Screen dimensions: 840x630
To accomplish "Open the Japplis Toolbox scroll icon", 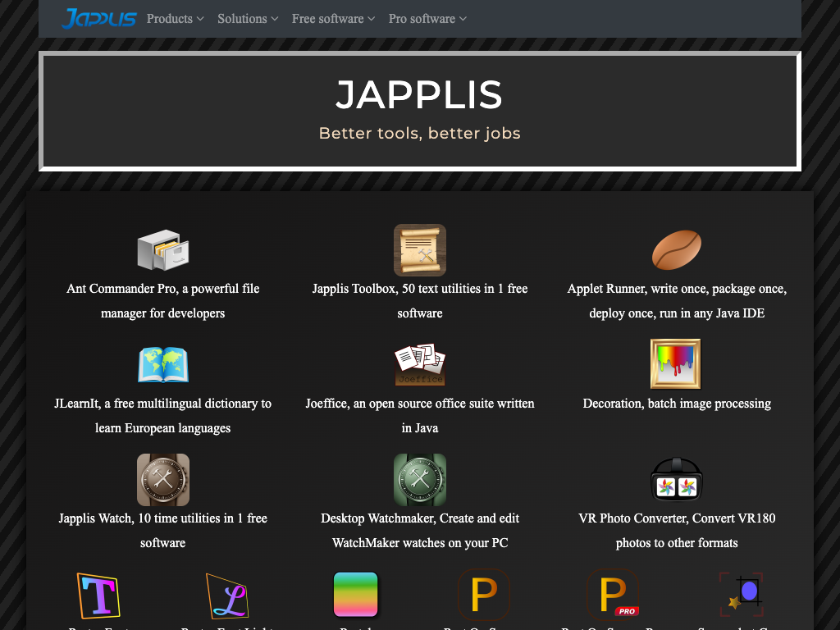I will tap(419, 249).
